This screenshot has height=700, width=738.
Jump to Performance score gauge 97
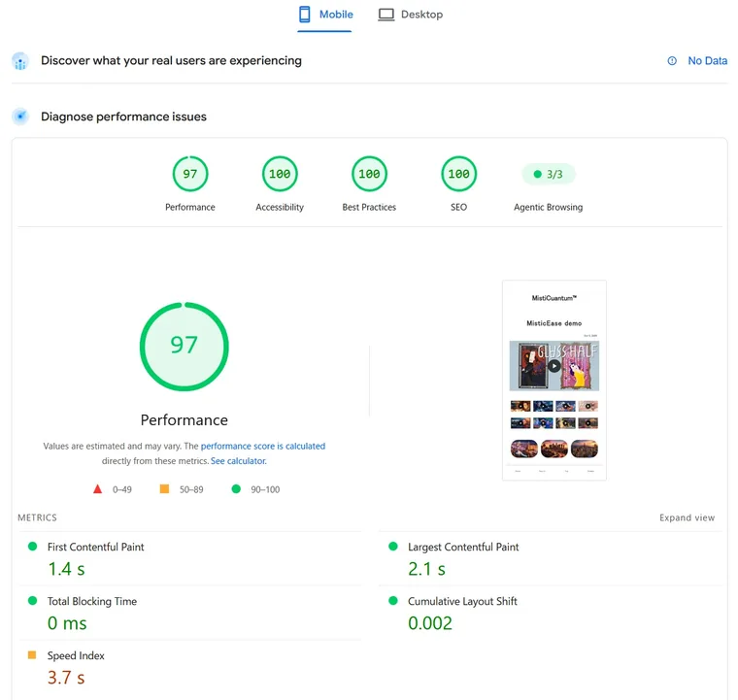point(190,174)
